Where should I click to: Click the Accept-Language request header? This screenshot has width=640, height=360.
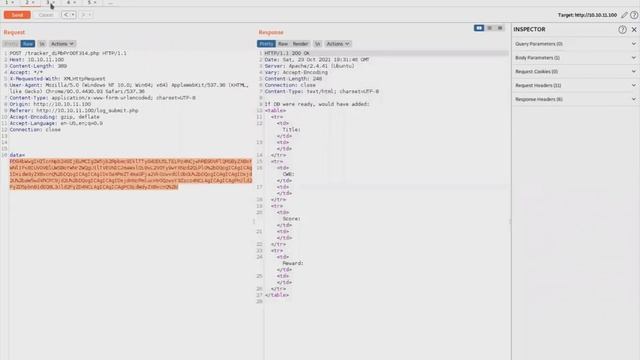tap(56, 123)
